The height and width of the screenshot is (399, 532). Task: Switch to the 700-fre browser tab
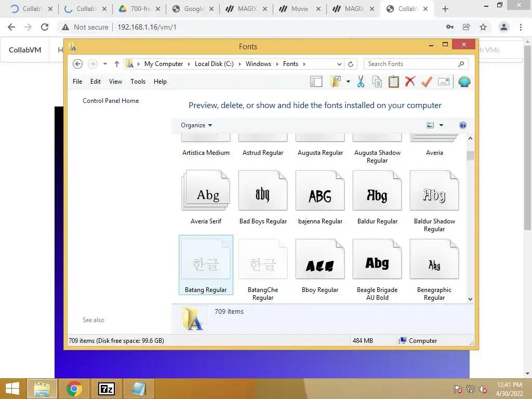click(x=139, y=9)
